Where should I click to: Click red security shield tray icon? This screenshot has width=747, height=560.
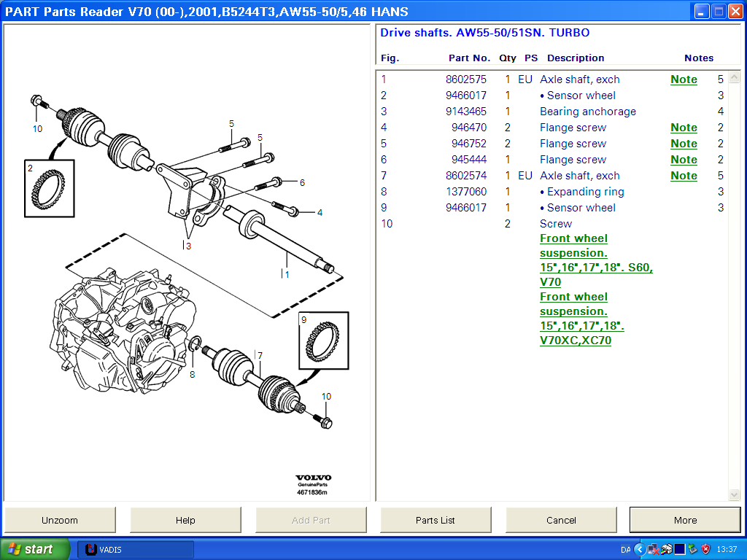(x=706, y=550)
